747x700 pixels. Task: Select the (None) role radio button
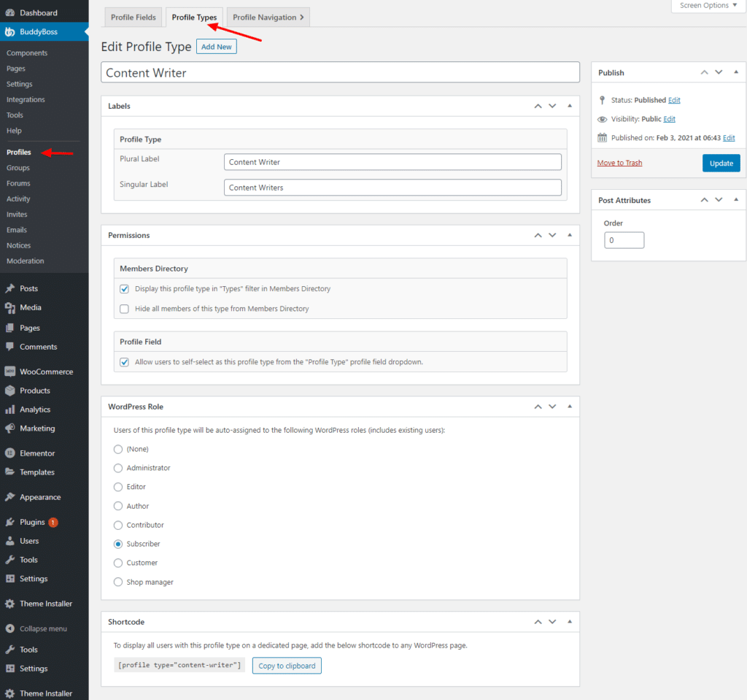(x=118, y=449)
